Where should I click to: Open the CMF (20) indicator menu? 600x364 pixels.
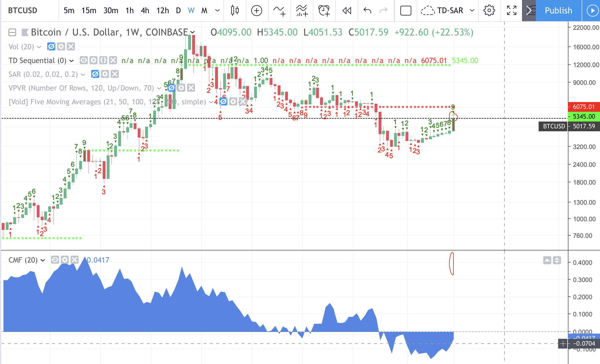(43, 260)
